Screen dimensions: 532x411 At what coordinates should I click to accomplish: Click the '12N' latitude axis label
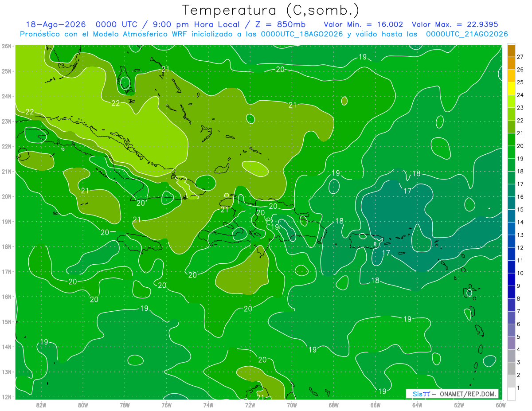(7, 397)
